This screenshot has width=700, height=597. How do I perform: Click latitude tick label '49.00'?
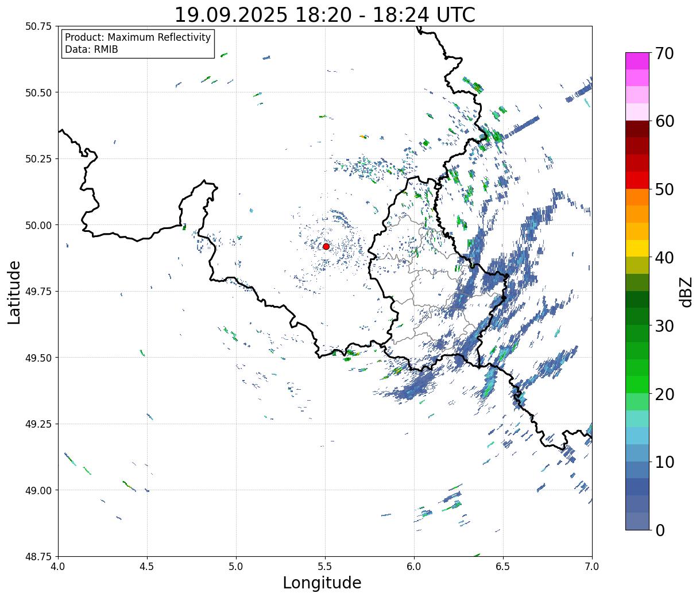tap(38, 490)
